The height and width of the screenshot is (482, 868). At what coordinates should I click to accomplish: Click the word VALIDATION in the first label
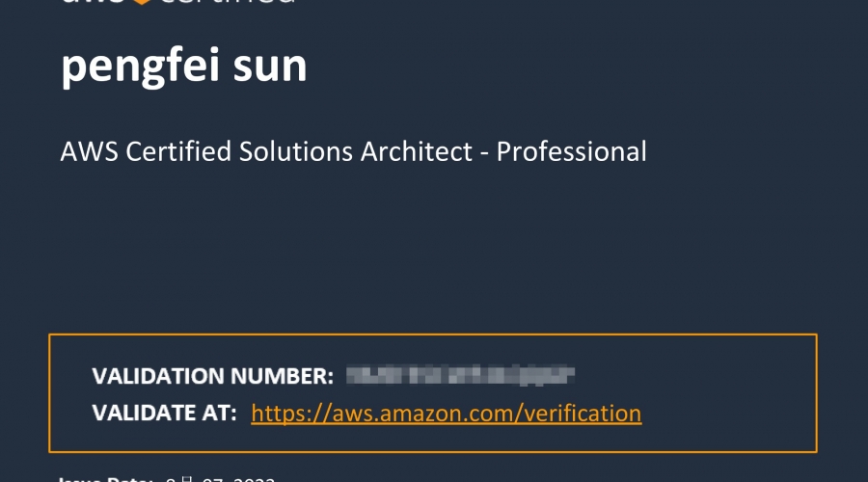click(x=159, y=376)
